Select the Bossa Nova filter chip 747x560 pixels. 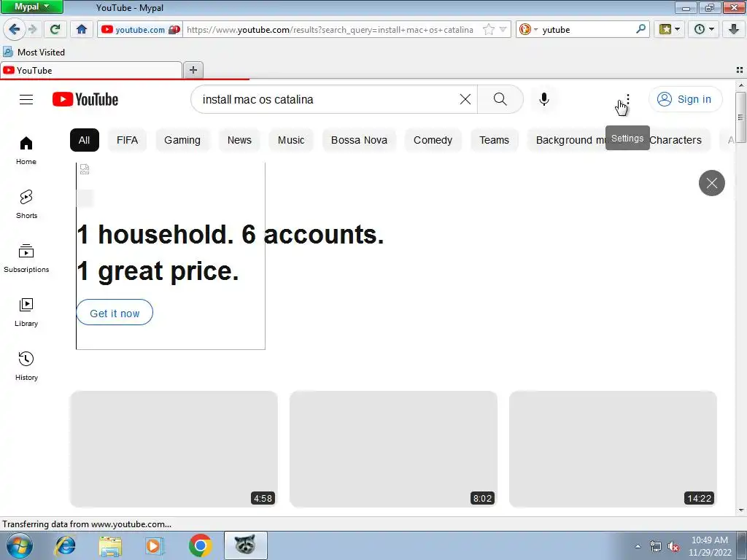click(x=359, y=140)
